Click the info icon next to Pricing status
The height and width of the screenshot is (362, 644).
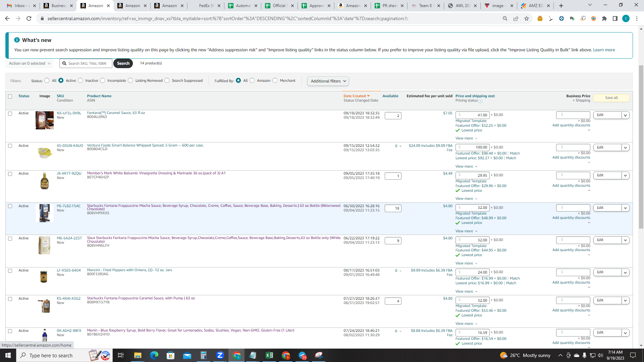(481, 101)
